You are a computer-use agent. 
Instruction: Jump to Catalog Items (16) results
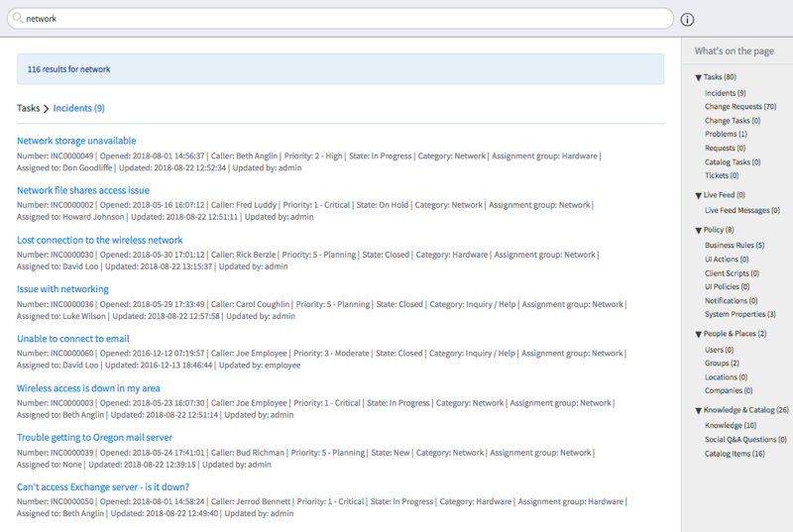point(735,454)
